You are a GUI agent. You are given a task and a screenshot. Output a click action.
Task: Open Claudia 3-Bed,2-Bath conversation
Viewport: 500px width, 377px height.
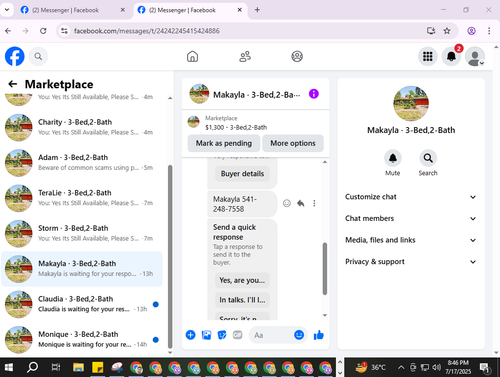pyautogui.click(x=82, y=304)
